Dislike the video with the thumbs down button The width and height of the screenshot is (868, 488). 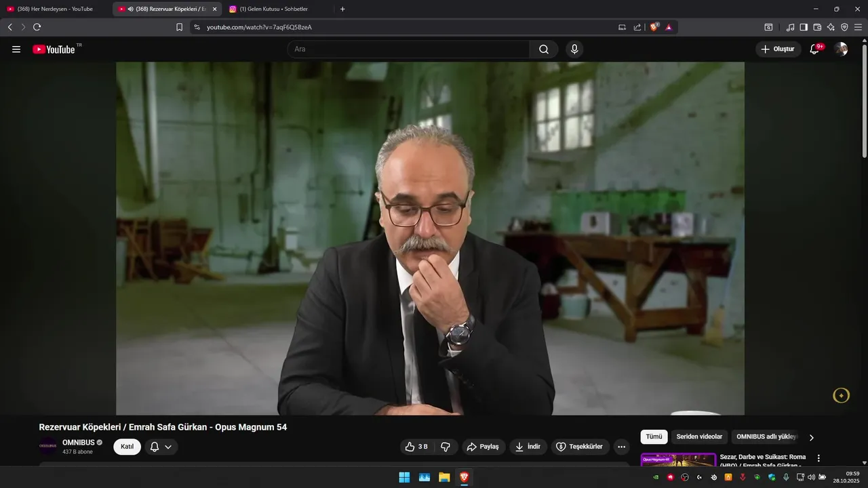[446, 447]
